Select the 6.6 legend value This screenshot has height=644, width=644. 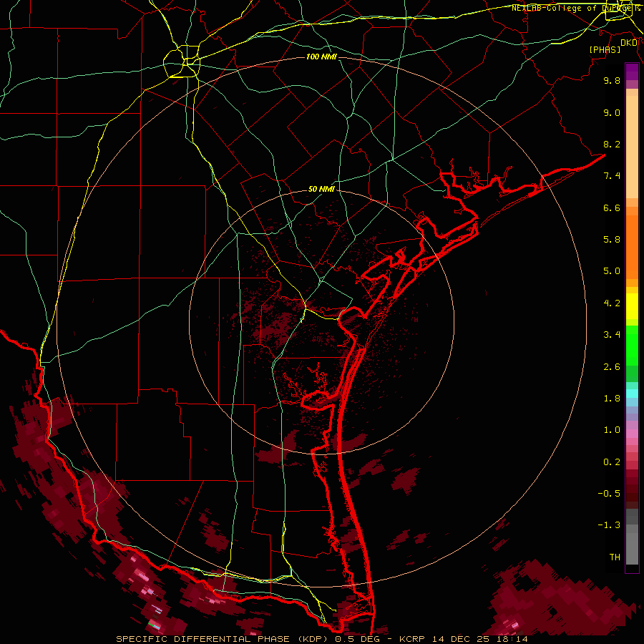click(612, 208)
